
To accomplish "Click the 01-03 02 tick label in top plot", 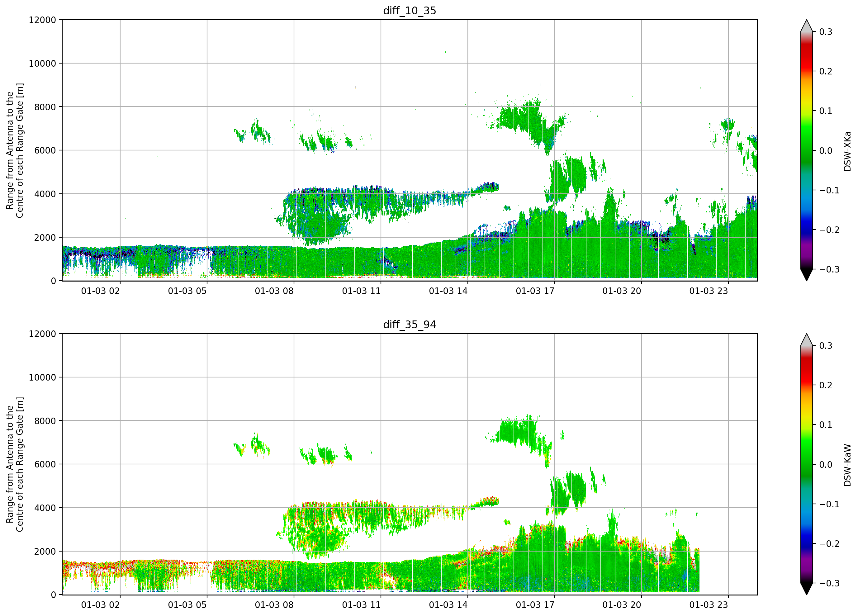I will (100, 291).
